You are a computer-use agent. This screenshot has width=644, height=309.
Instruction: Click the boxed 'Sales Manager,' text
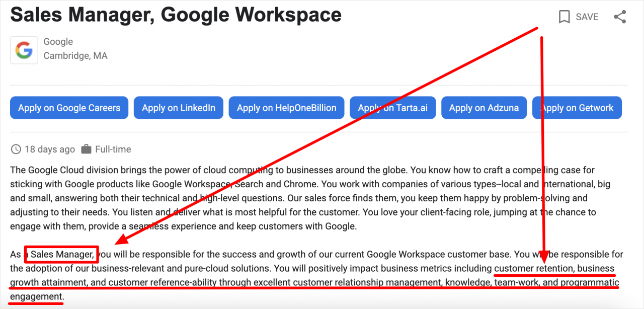click(62, 255)
